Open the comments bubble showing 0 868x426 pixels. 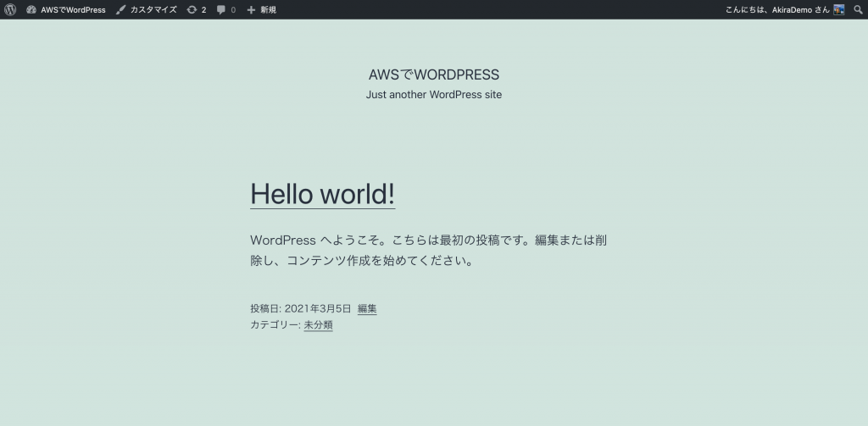[x=225, y=9]
